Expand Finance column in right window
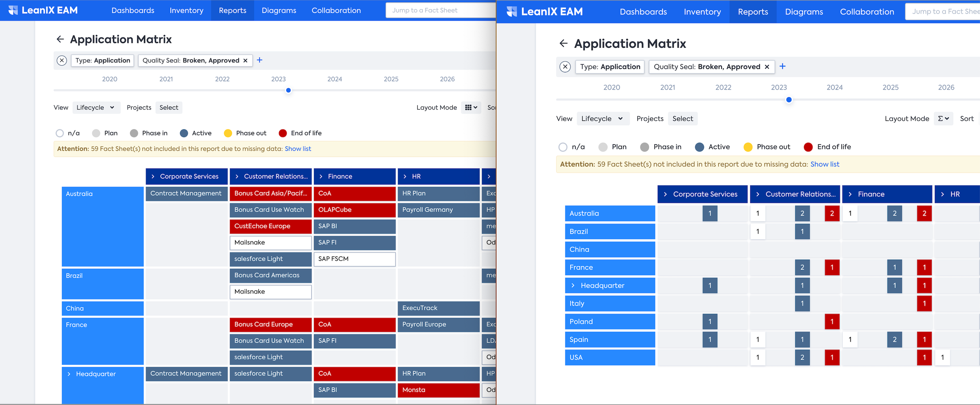The image size is (980, 405). pos(850,194)
